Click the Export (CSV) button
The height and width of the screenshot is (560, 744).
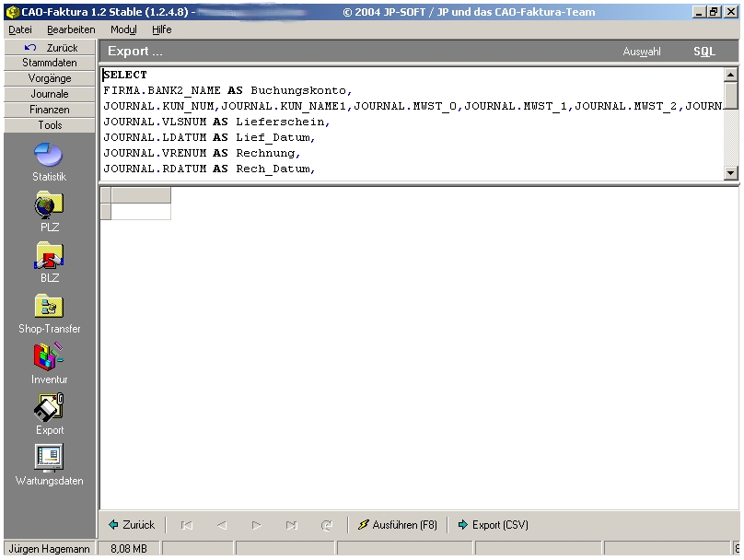pyautogui.click(x=493, y=525)
